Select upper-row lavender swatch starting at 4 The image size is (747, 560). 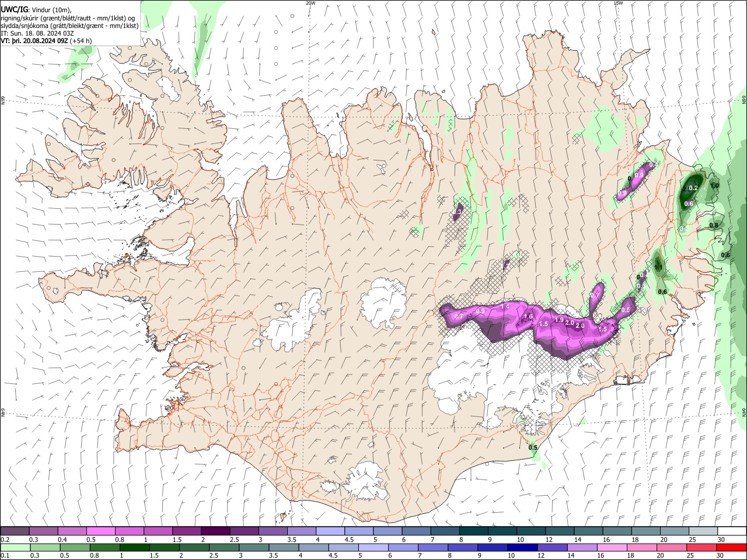click(330, 531)
